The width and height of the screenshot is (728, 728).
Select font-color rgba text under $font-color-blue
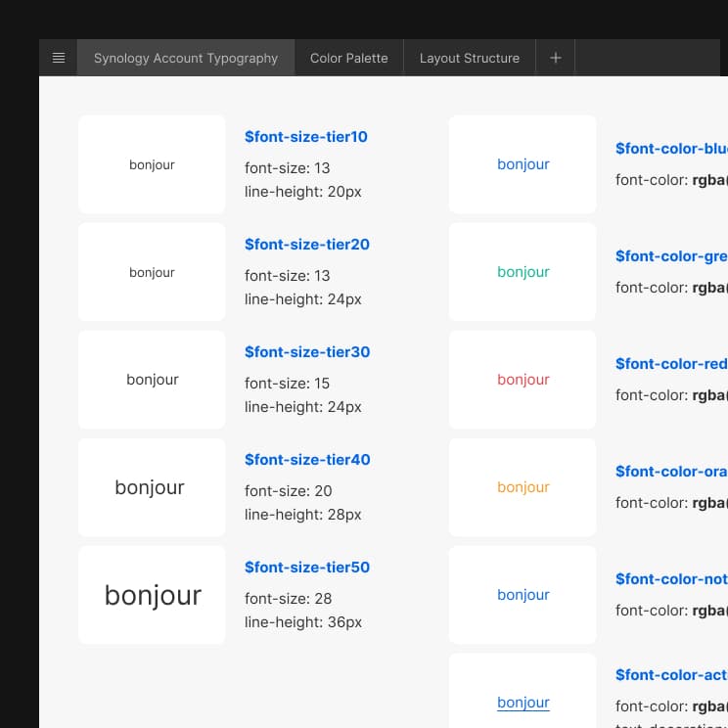tap(671, 180)
